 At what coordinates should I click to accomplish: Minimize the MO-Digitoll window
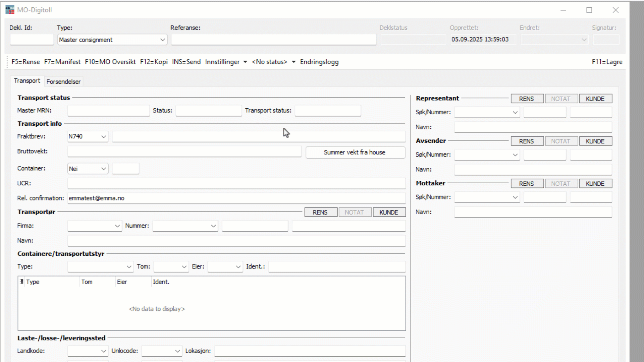coord(563,10)
